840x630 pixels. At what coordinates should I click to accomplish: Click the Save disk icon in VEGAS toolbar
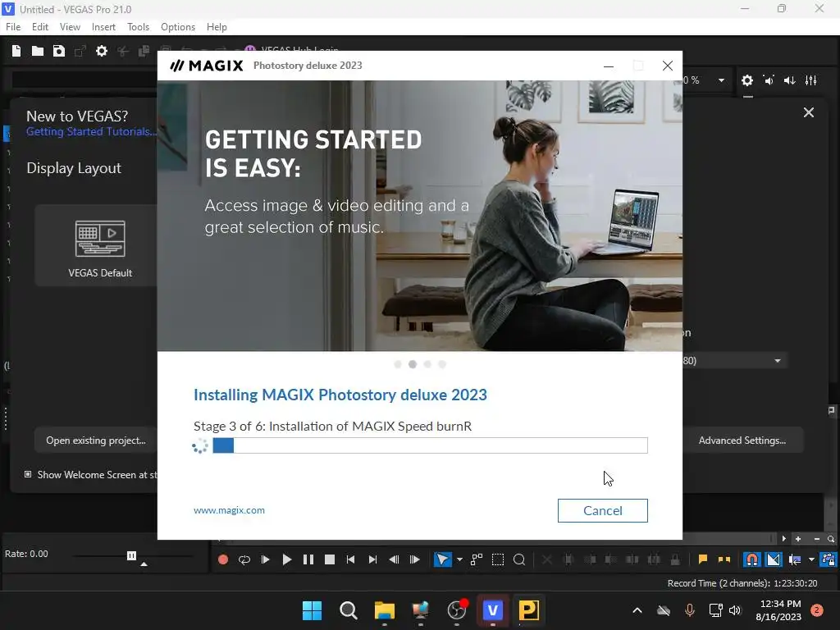[x=59, y=51]
